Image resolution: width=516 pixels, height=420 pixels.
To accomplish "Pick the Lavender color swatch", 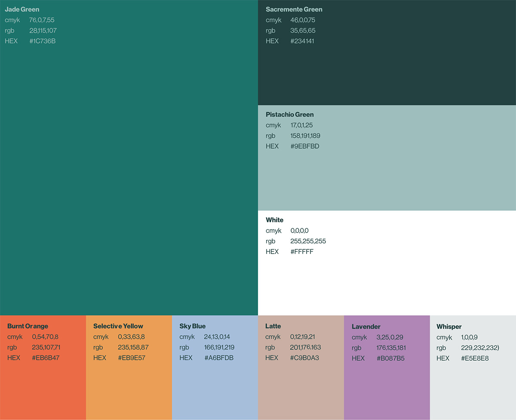I will (387, 387).
